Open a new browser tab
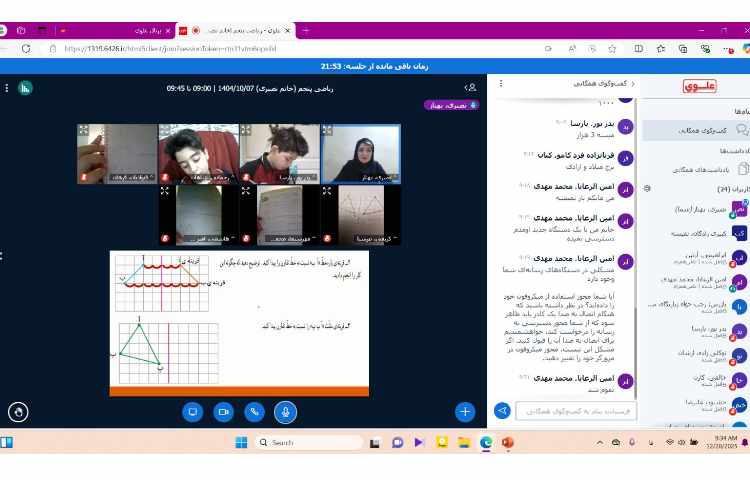750x480 pixels. coord(305,31)
